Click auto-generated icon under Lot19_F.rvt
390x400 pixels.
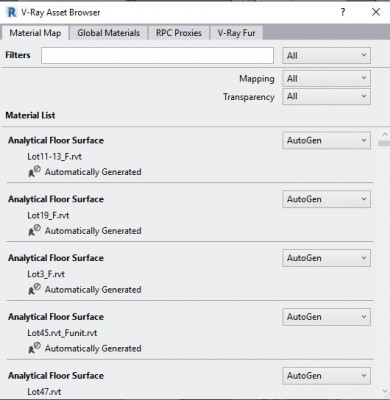(x=34, y=230)
